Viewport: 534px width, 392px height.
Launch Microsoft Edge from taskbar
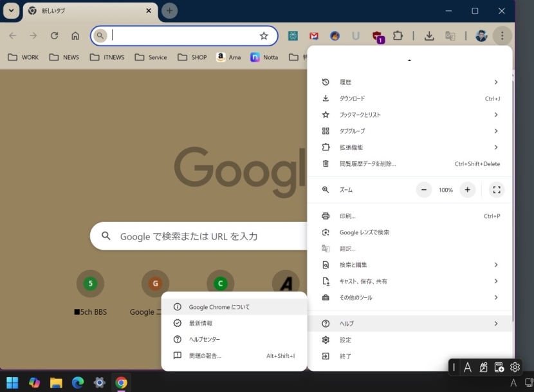78,383
